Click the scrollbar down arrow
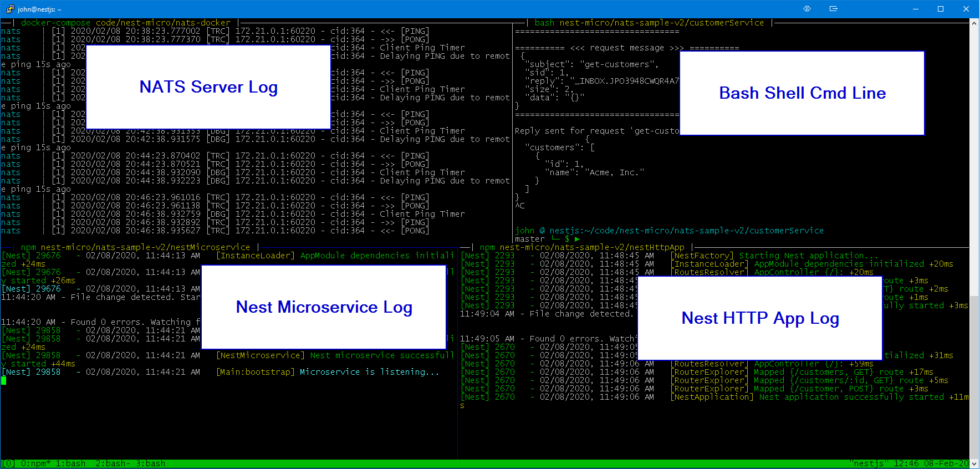Image resolution: width=980 pixels, height=469 pixels. 974,465
